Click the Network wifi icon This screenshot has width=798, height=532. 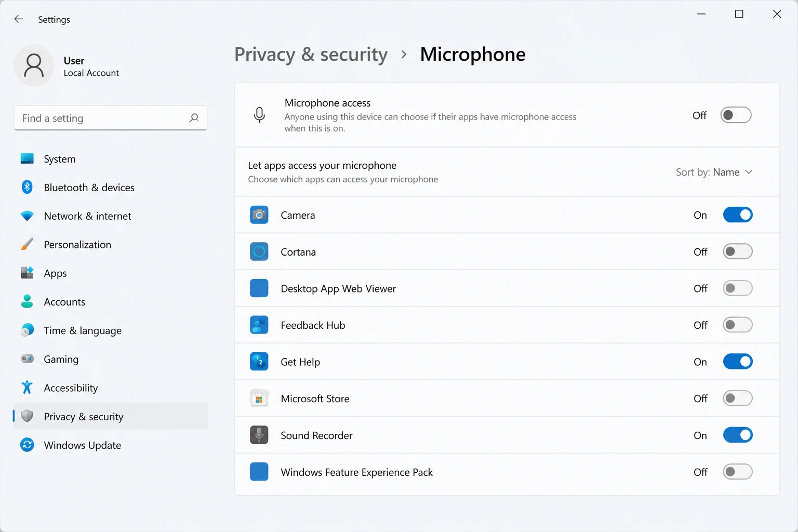(27, 216)
